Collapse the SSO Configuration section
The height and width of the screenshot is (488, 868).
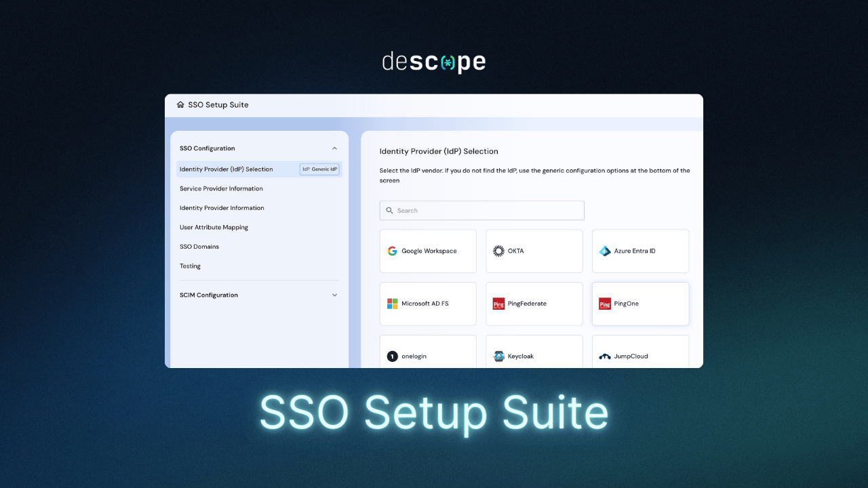point(334,148)
